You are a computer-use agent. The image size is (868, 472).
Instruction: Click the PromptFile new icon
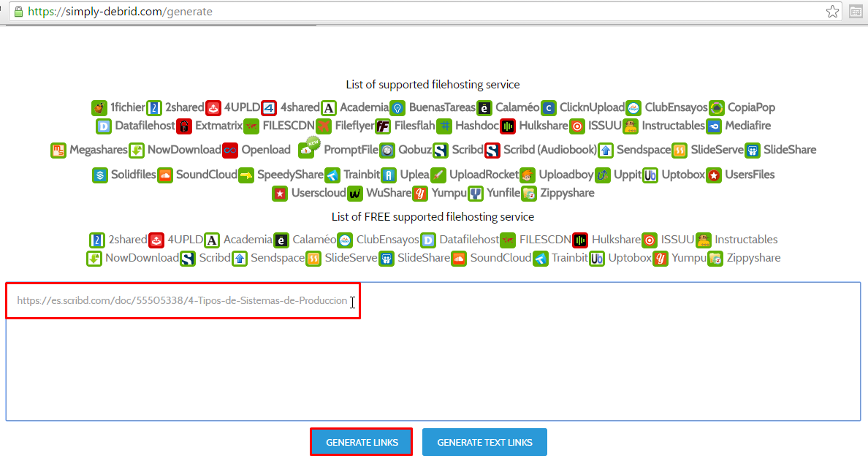[x=309, y=147]
